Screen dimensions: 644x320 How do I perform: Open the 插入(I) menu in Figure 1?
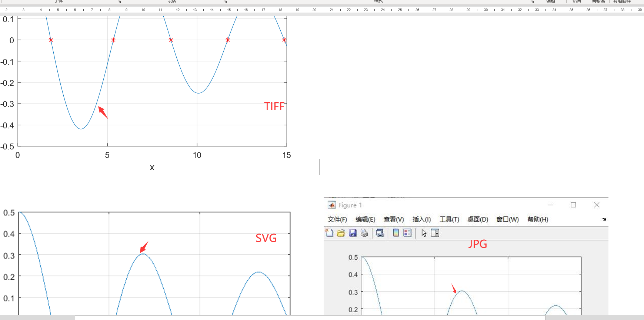421,219
